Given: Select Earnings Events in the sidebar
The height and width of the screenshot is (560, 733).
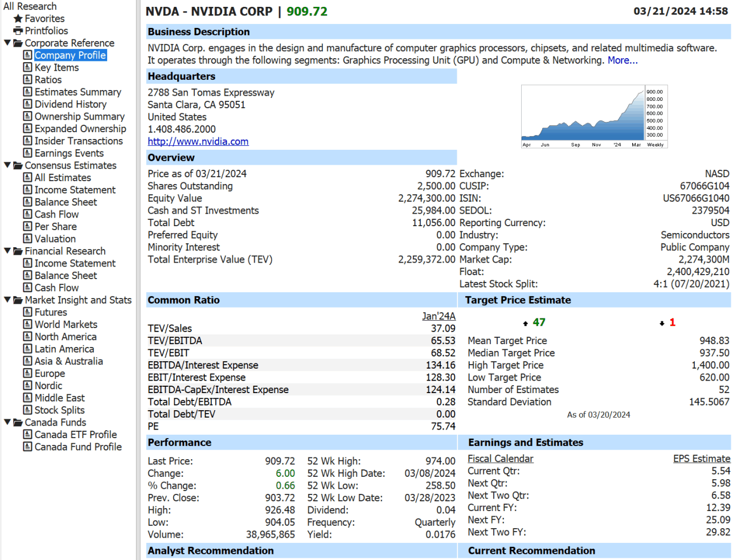Looking at the screenshot, I should click(x=69, y=153).
